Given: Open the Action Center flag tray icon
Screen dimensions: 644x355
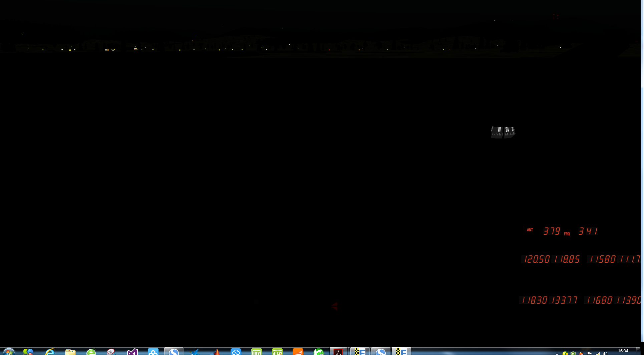Looking at the screenshot, I should 589,353.
